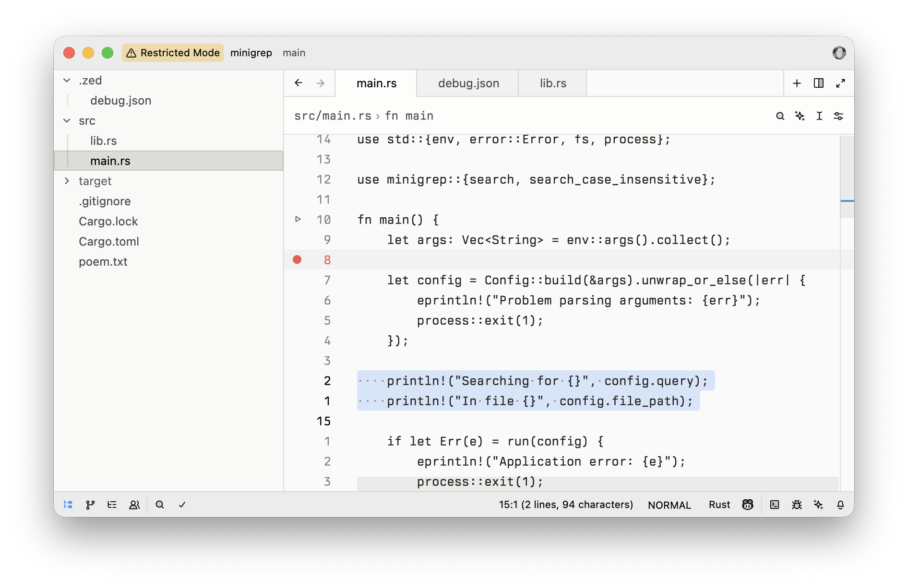908x588 pixels.
Task: Collapse the .zed folder
Action: (67, 80)
